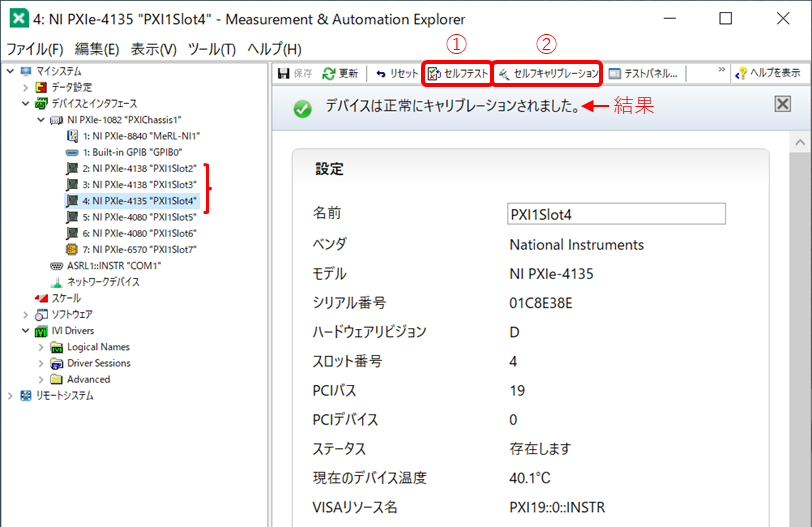Expand the Logical Names folder
The height and width of the screenshot is (527, 812).
[x=41, y=347]
